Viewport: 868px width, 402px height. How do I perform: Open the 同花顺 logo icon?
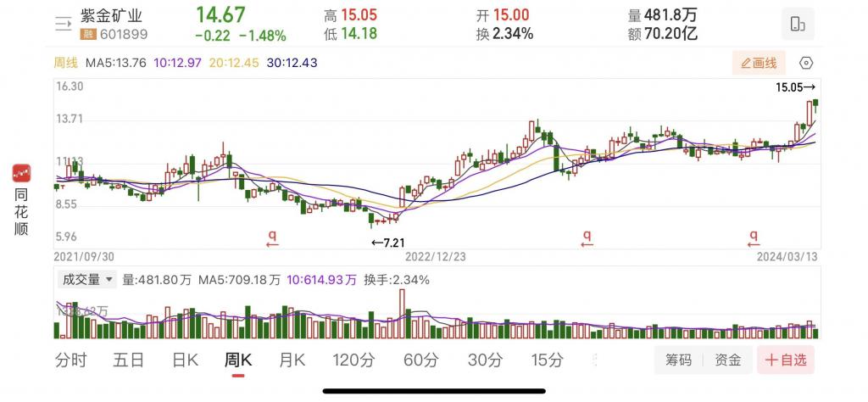point(21,173)
